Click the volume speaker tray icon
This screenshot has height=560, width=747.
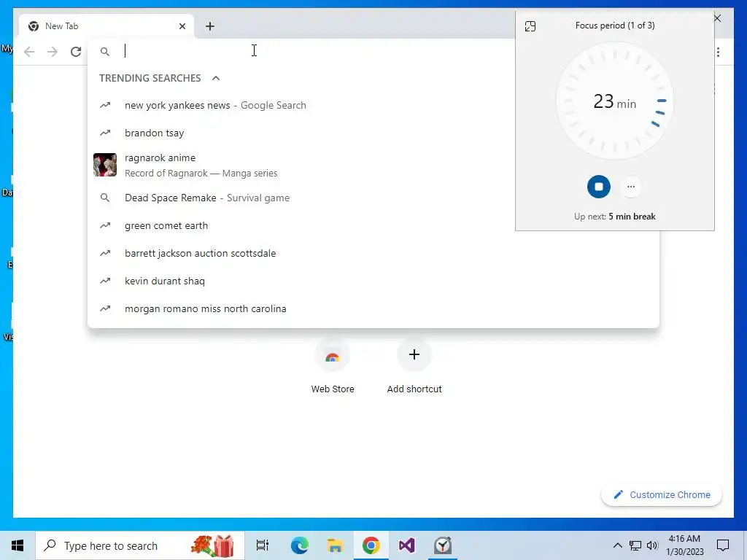(652, 545)
